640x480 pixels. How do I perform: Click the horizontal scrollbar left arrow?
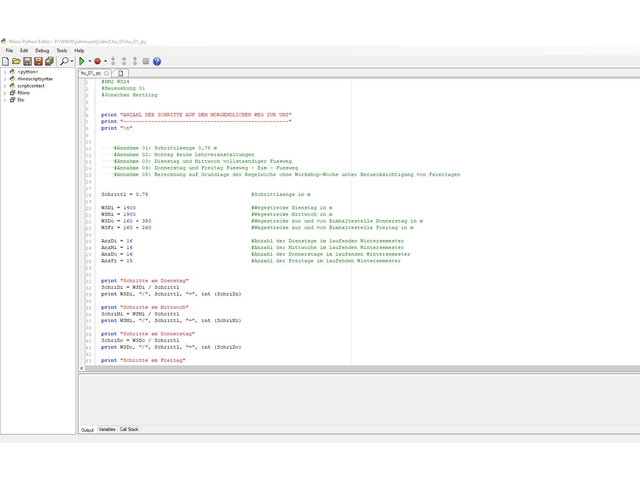point(82,368)
